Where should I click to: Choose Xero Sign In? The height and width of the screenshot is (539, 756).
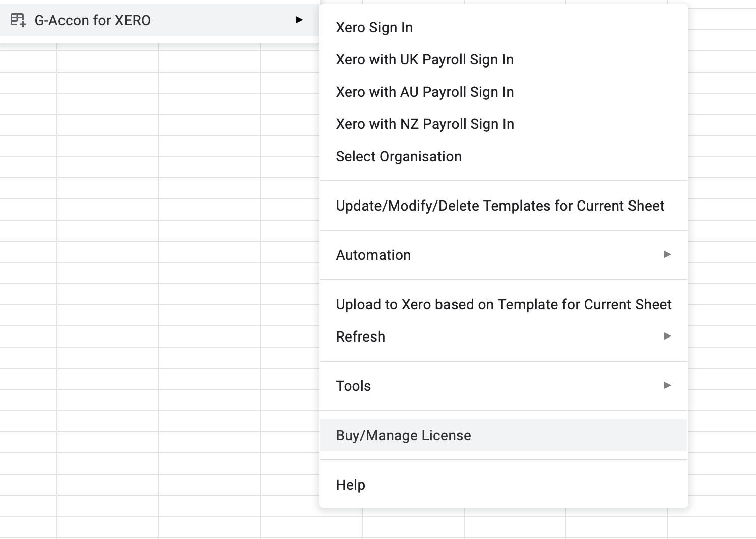[374, 27]
